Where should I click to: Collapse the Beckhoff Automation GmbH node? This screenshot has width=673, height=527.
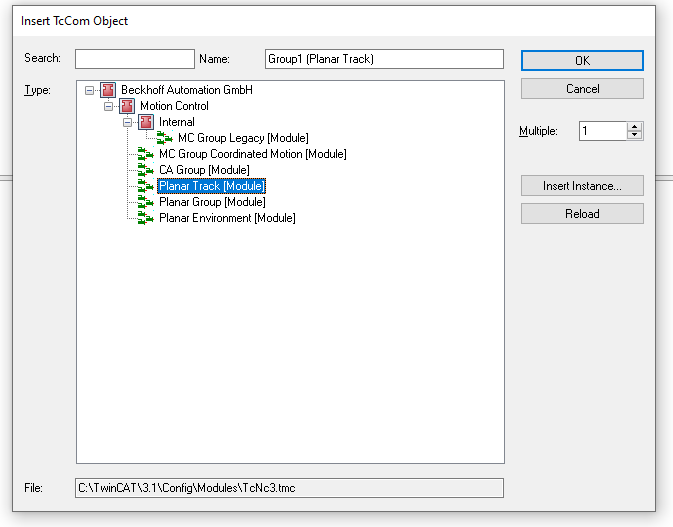89,90
